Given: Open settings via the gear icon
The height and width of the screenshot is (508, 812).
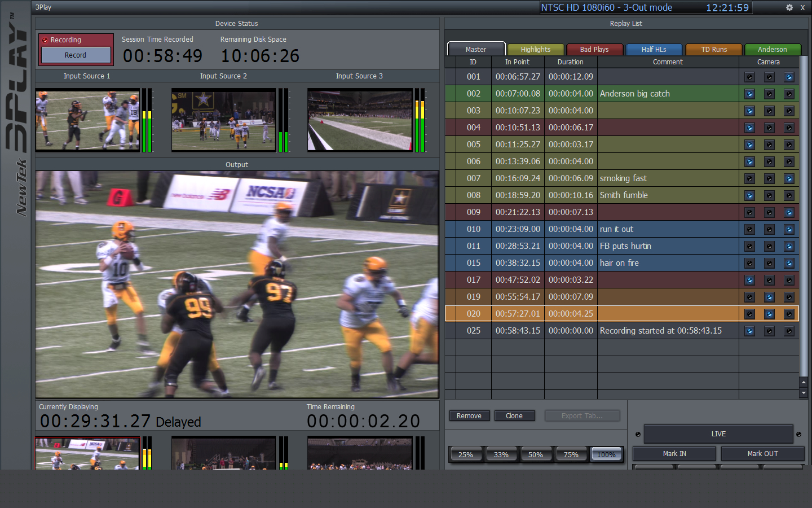Looking at the screenshot, I should pos(789,7).
